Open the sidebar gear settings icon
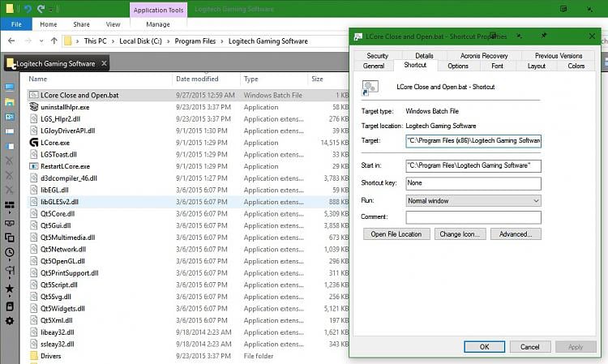The width and height of the screenshot is (608, 364). (x=10, y=320)
